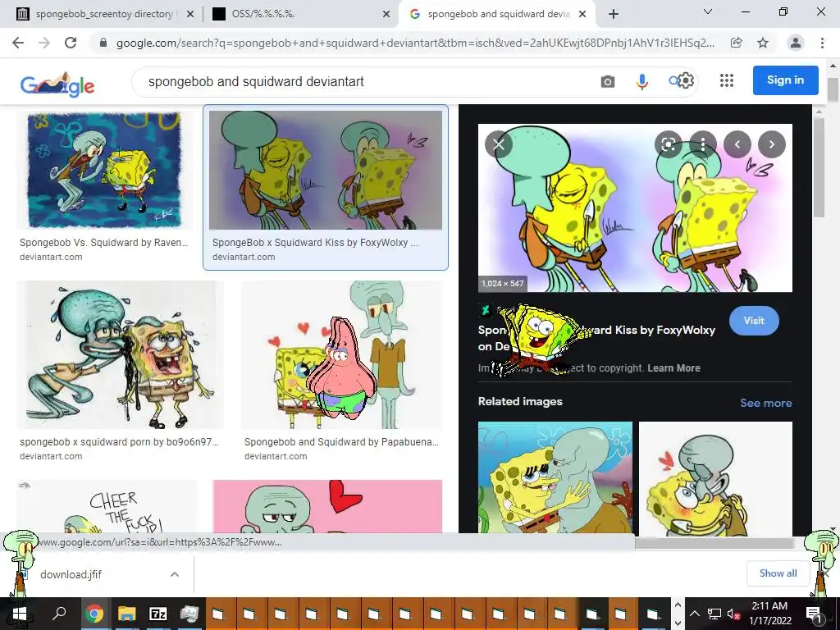Switch to the OSS/%.%.%.%. tab
This screenshot has width=840, height=630.
point(300,14)
